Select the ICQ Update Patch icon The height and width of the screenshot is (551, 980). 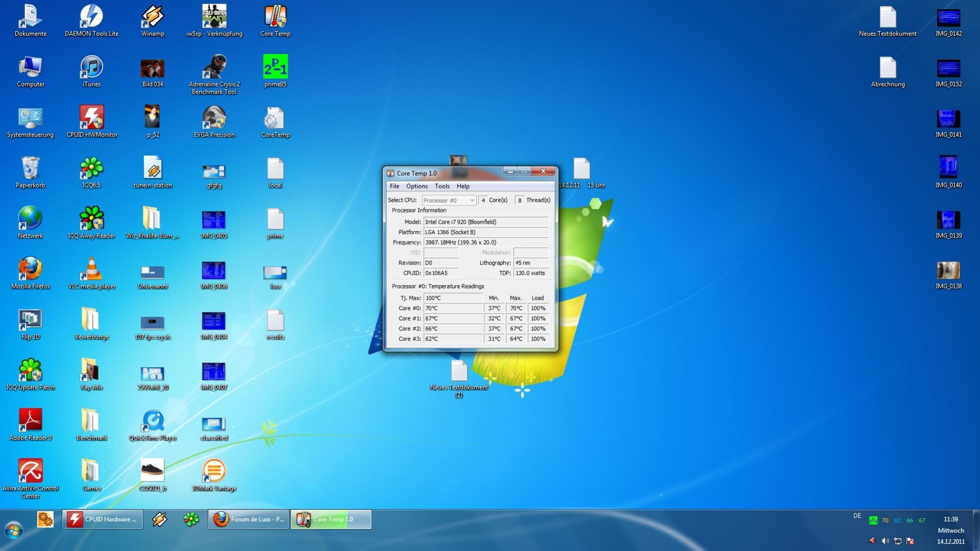click(x=31, y=374)
